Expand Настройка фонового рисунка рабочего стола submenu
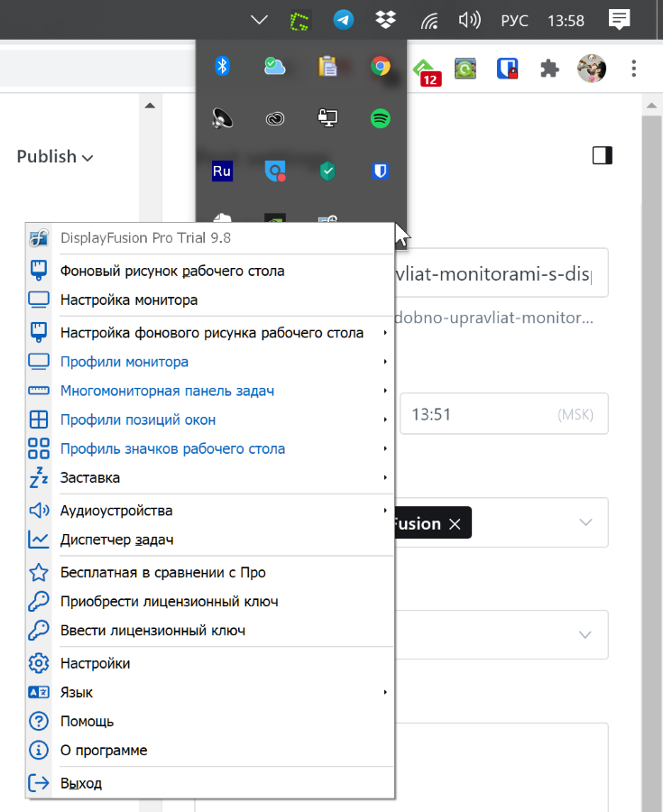The image size is (663, 812). [211, 332]
